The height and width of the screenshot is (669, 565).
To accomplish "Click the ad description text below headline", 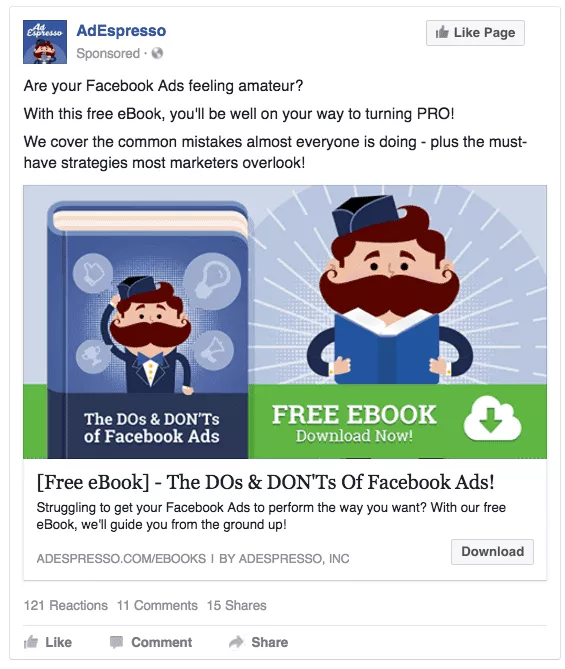I will [271, 516].
